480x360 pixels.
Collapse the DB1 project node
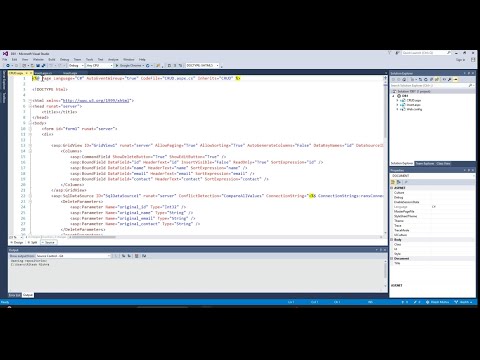393,96
